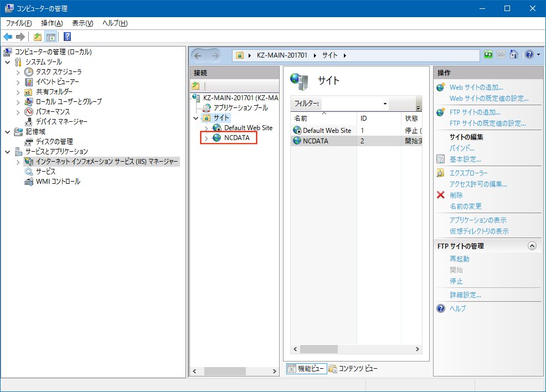546x392 pixels.
Task: Click the blue ヘルプ icon in actions pane
Action: 440,308
